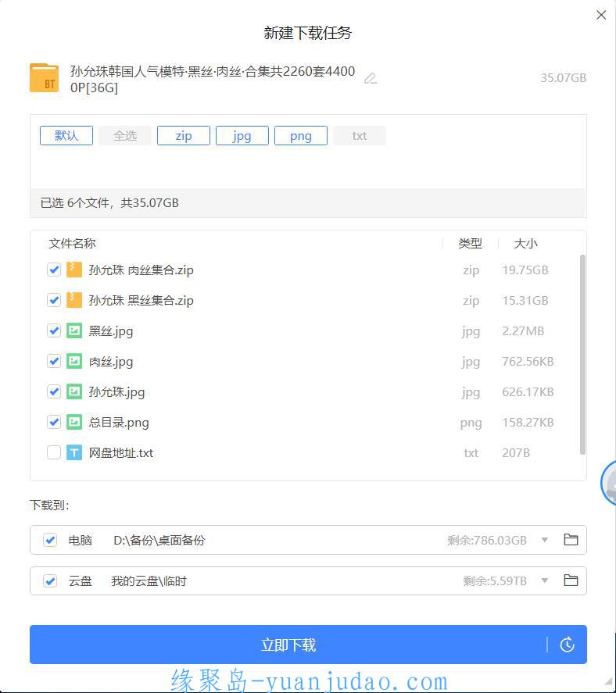Click the 我的云盘\临时 path field

[x=149, y=580]
